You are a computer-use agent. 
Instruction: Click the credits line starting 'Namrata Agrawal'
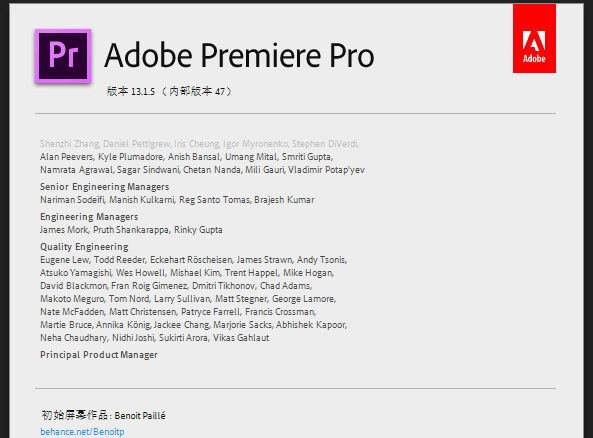(202, 170)
